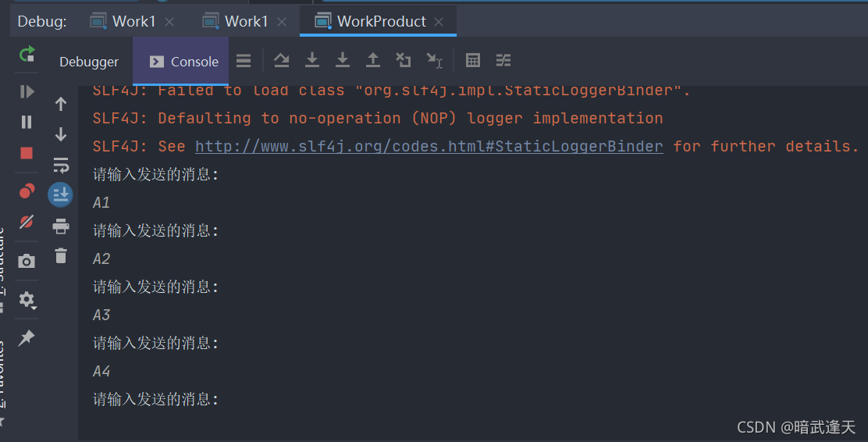This screenshot has width=868, height=442.
Task: View breakpoints red circles icon
Action: tap(27, 191)
